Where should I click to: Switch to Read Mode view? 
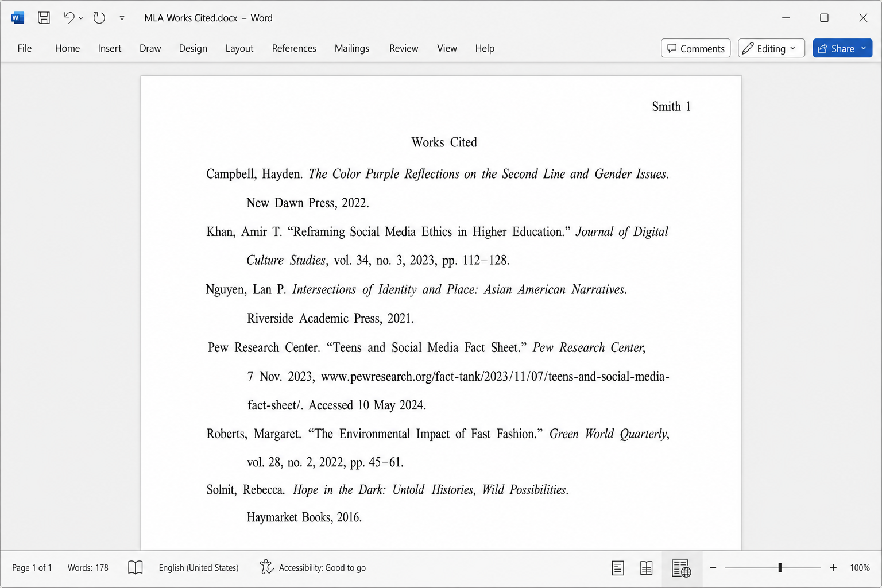pos(647,568)
